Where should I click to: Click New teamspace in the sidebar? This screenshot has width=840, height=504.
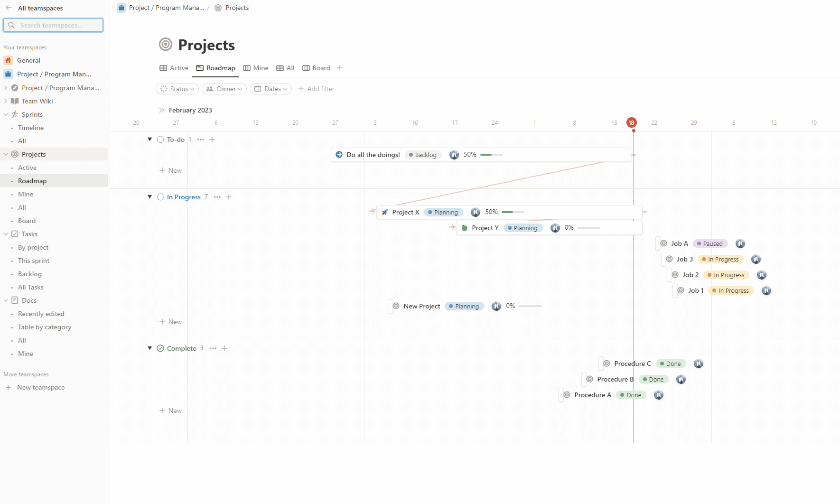click(x=41, y=387)
